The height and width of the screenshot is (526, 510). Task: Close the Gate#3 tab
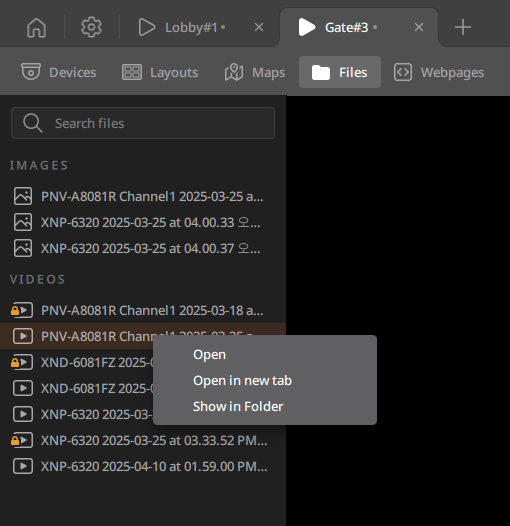[x=418, y=27]
